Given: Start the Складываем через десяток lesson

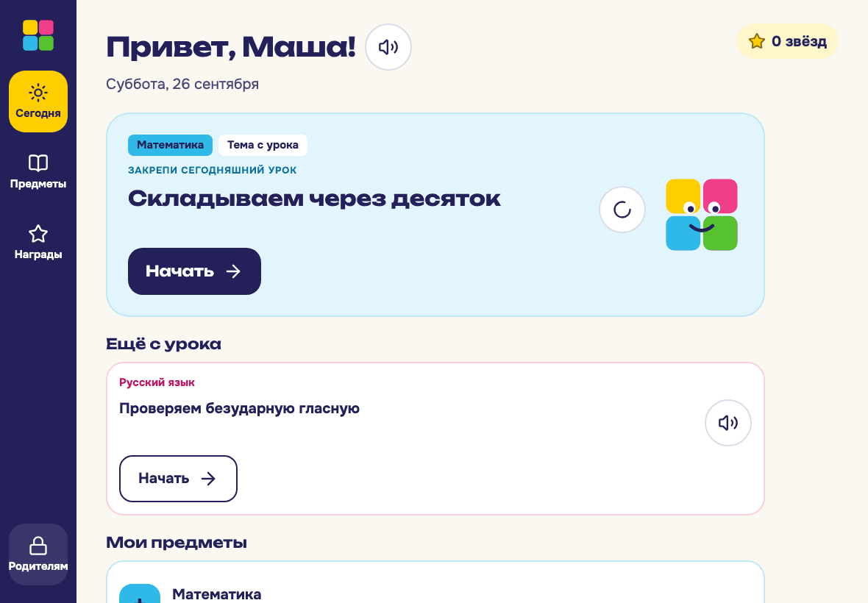Looking at the screenshot, I should coord(194,271).
